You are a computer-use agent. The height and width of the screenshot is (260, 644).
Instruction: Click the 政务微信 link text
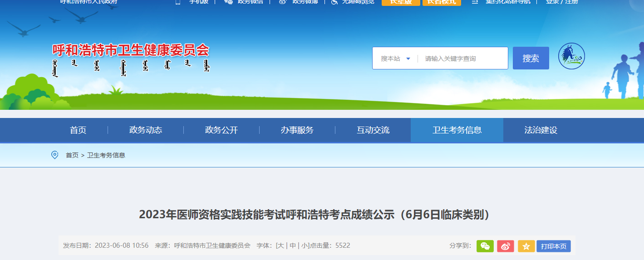251,2
